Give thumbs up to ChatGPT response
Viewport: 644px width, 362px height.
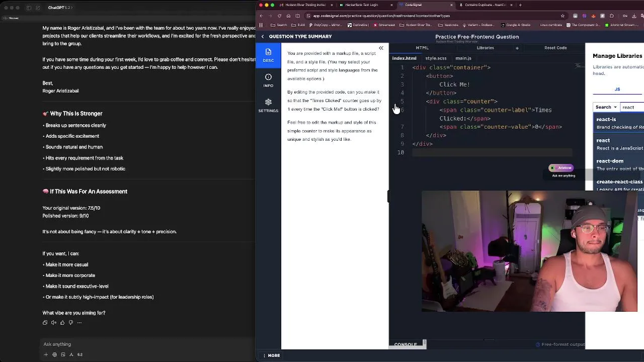pos(62,323)
